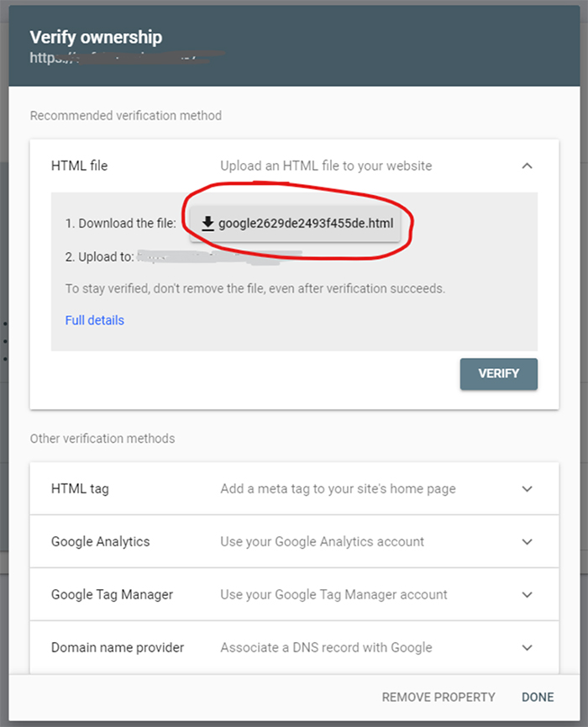588x727 pixels.
Task: Click 'Associate a DNS record with Google' text
Action: [326, 647]
